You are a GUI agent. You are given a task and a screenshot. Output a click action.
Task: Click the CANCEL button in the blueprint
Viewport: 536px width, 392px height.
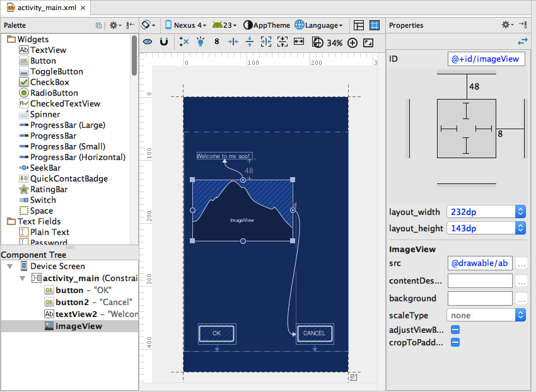315,333
